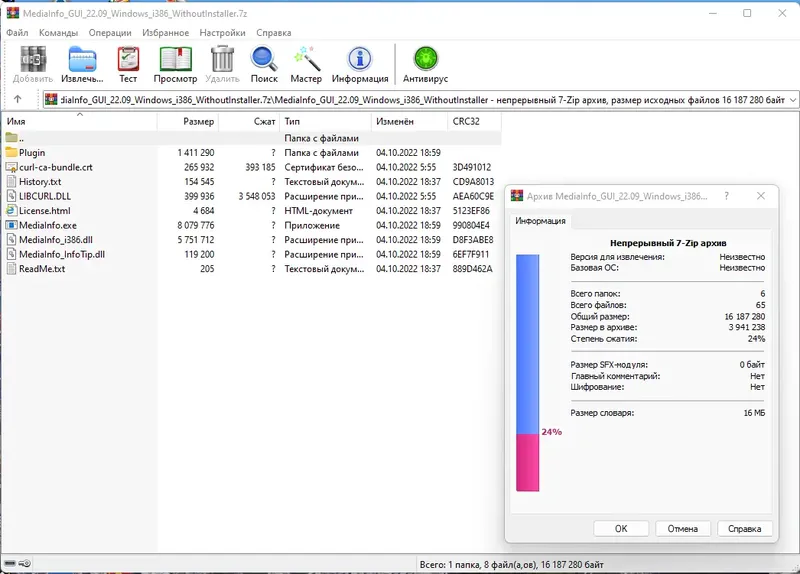Click the disk icon in status bar
The height and width of the screenshot is (574, 800).
[x=10, y=564]
